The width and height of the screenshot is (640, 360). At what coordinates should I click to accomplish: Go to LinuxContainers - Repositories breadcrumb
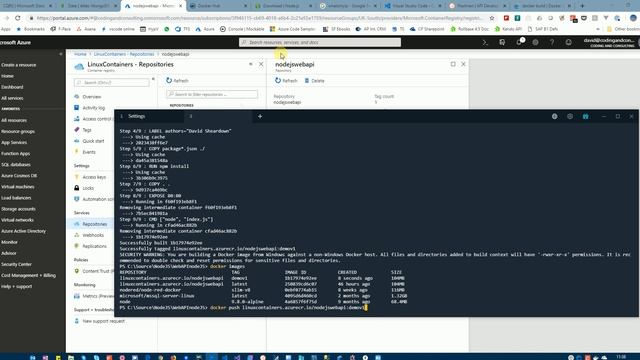(124, 54)
